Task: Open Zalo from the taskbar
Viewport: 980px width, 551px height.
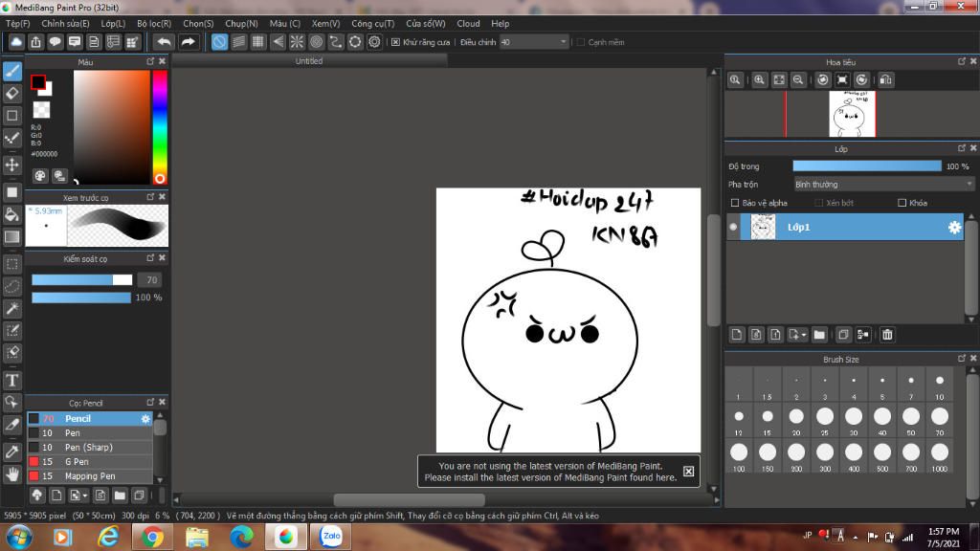Action: 331,536
